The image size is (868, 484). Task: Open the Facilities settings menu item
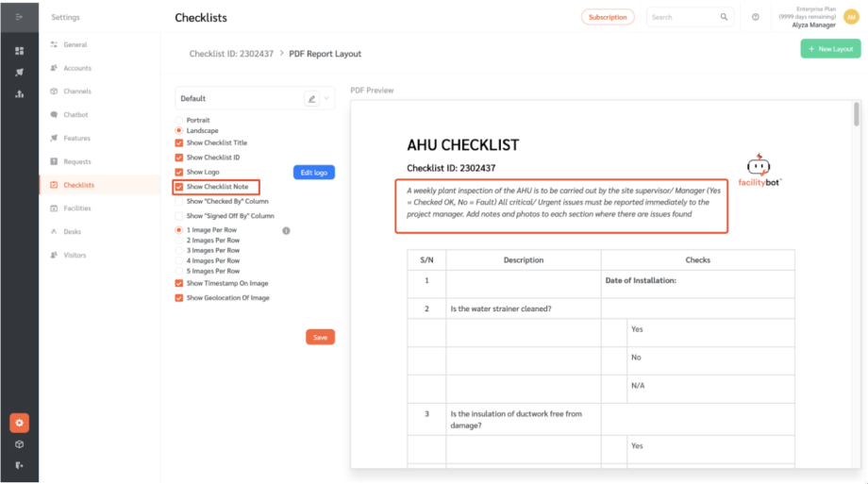[77, 209]
